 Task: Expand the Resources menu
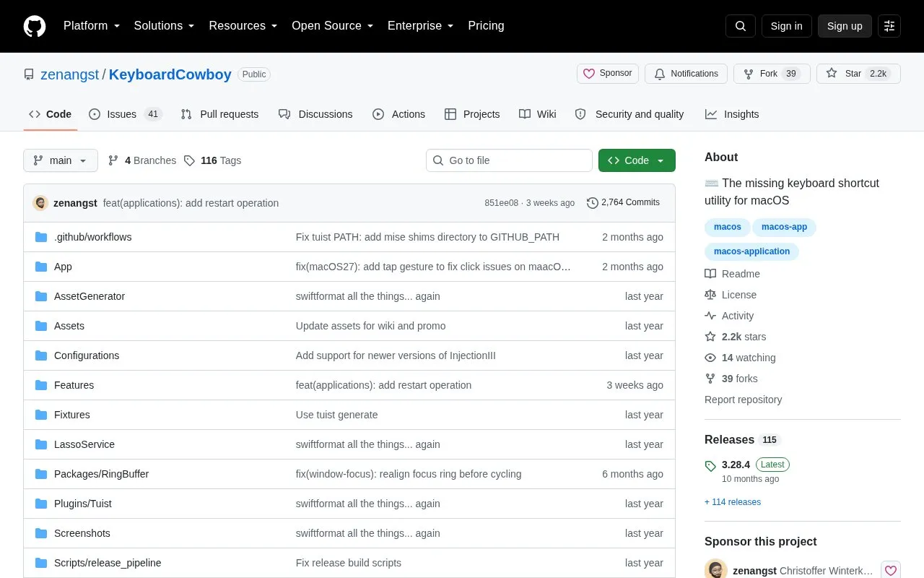tap(243, 26)
